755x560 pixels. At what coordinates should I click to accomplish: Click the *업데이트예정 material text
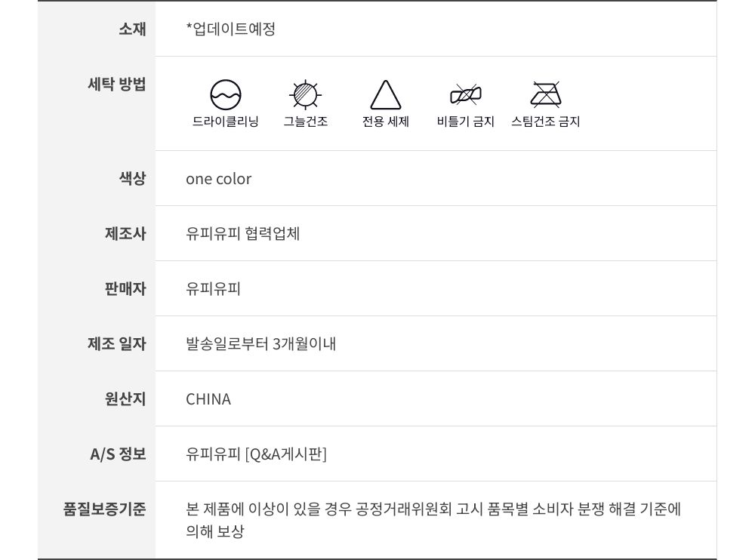click(230, 29)
